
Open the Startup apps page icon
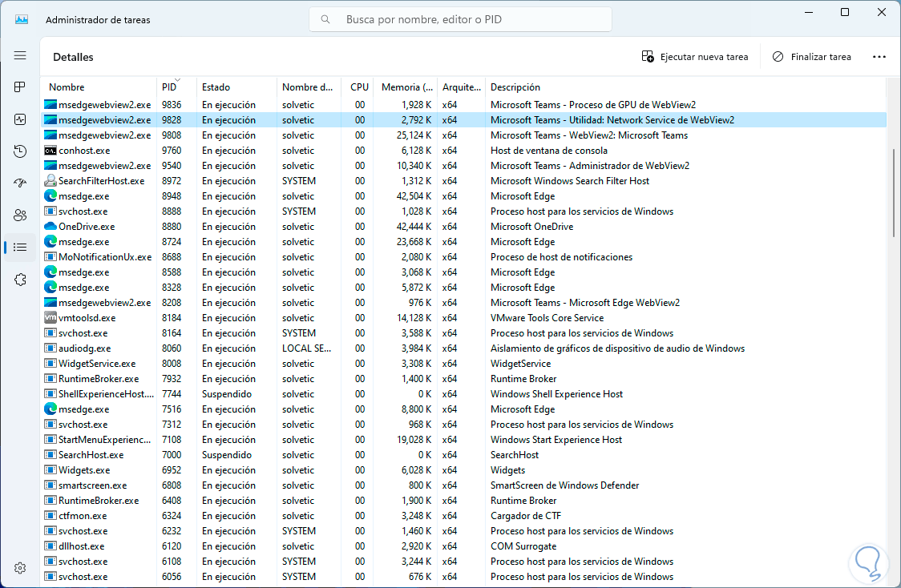pos(20,183)
